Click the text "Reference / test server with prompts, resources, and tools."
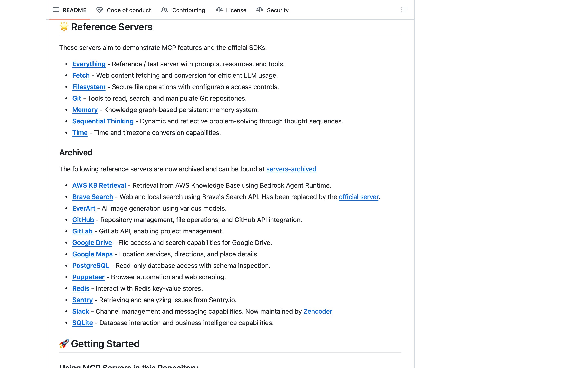 [x=198, y=64]
